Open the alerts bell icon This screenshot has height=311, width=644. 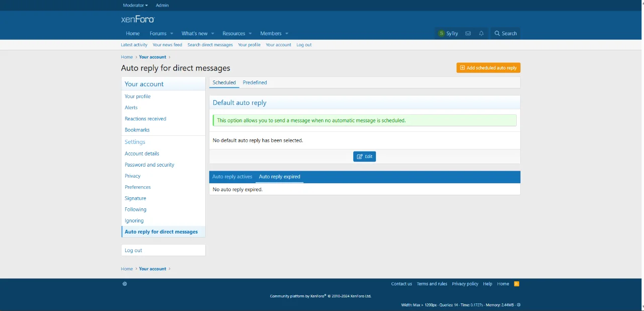point(481,33)
